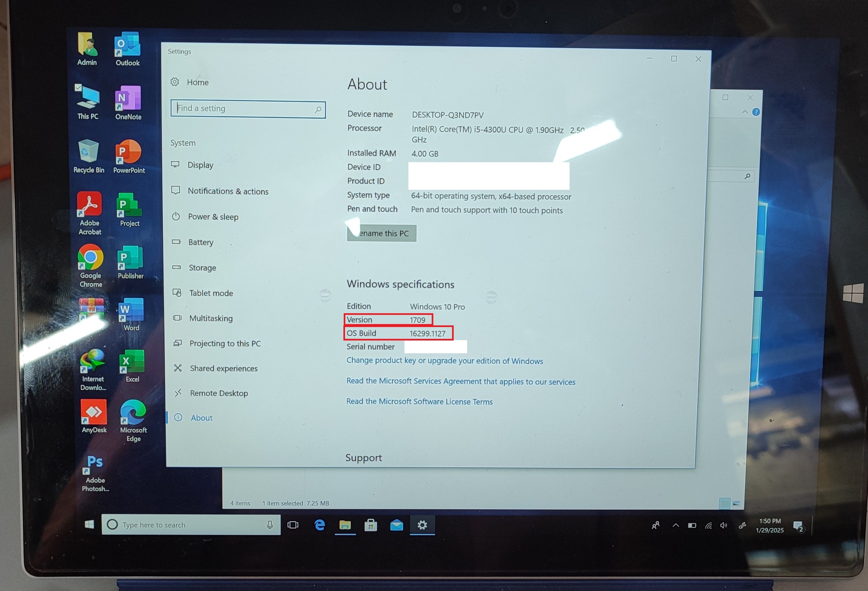Open the Display settings page
This screenshot has width=868, height=591.
tap(200, 165)
